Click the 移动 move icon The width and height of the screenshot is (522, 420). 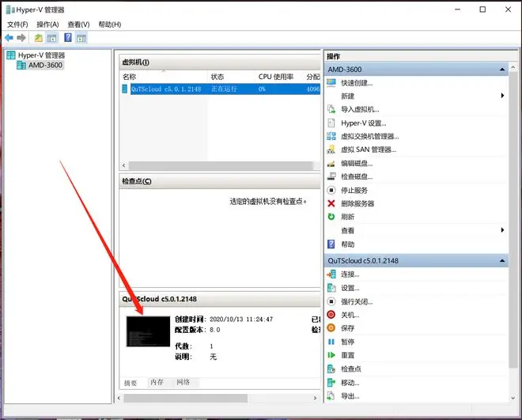click(x=331, y=382)
